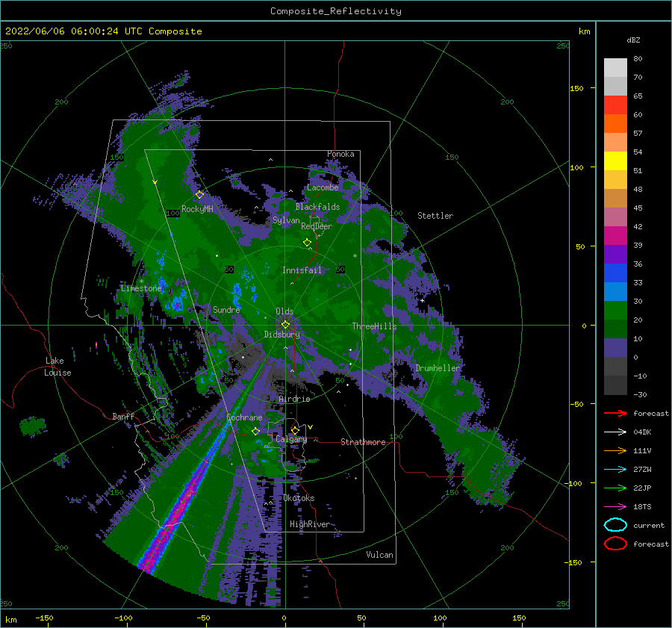Select the 51 dBZ yellow color swatch
Viewport: 672px width, 628px height.
(615, 161)
